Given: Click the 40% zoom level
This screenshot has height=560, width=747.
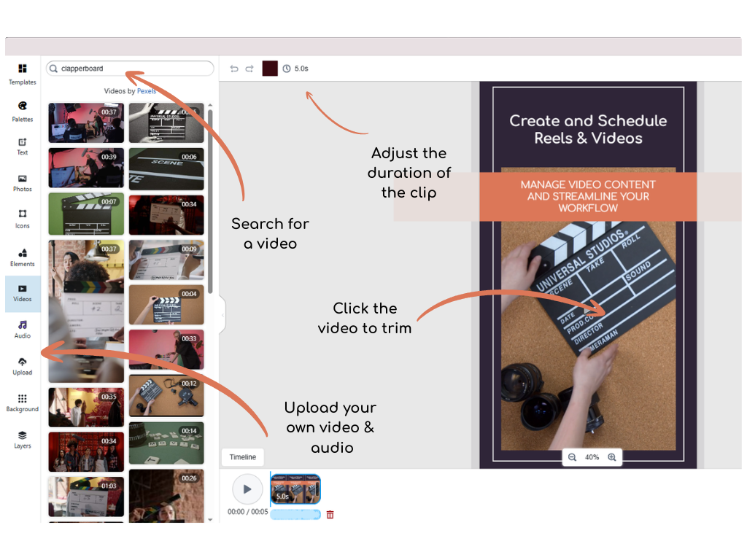Looking at the screenshot, I should [x=592, y=457].
